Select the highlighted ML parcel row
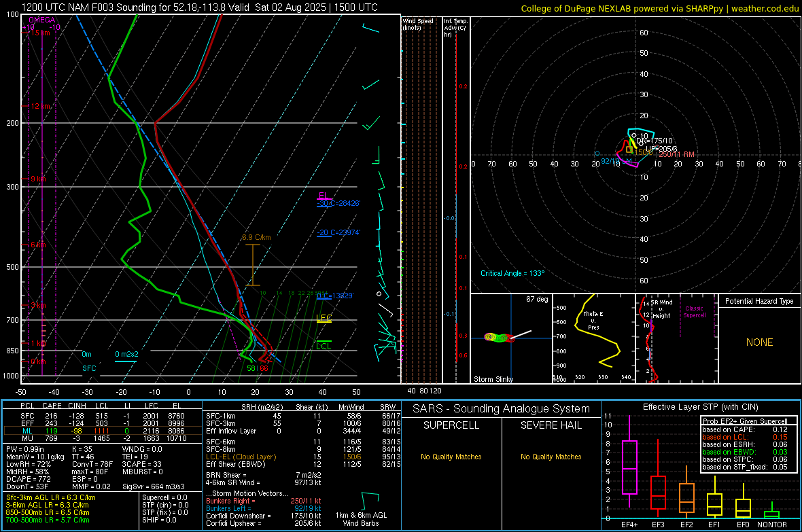 coord(103,431)
